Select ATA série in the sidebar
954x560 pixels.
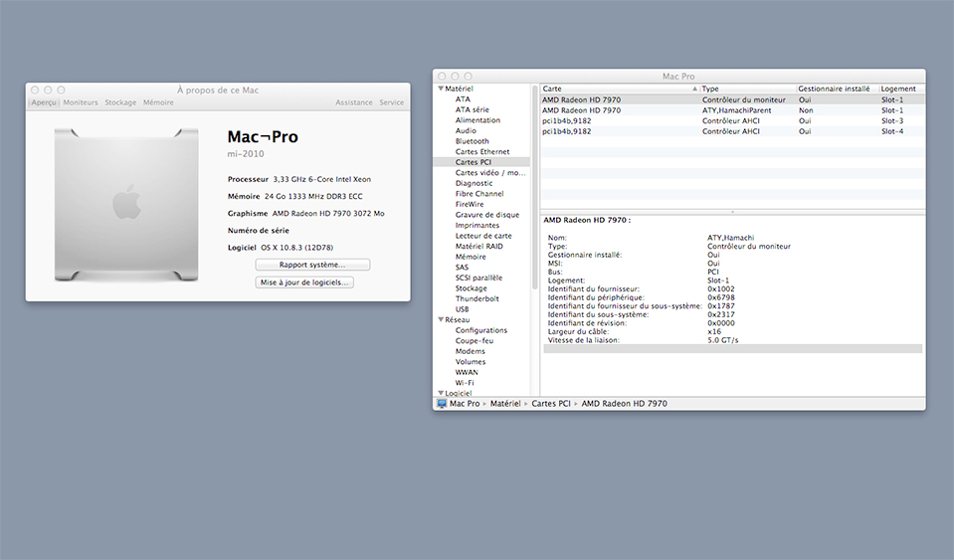473,110
